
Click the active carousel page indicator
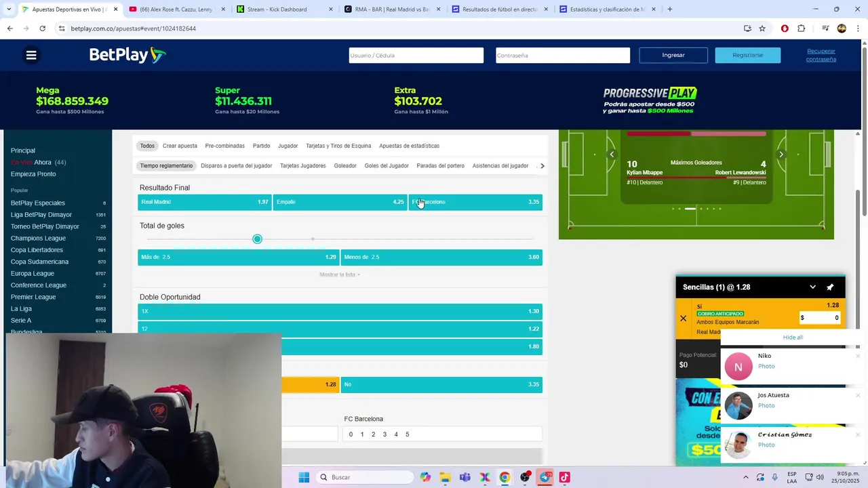pyautogui.click(x=690, y=209)
